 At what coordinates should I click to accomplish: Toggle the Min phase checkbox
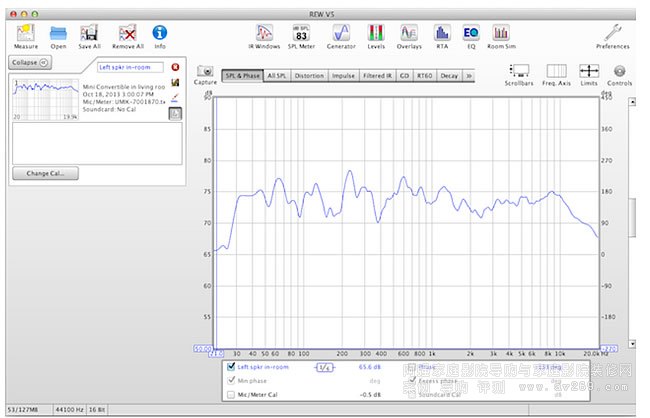pyautogui.click(x=230, y=381)
